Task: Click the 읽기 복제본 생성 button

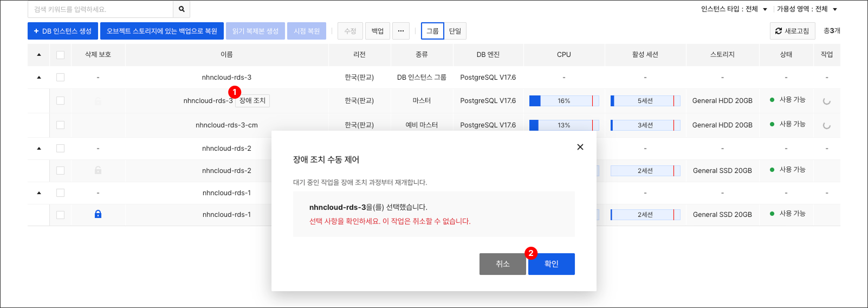Action: point(255,31)
